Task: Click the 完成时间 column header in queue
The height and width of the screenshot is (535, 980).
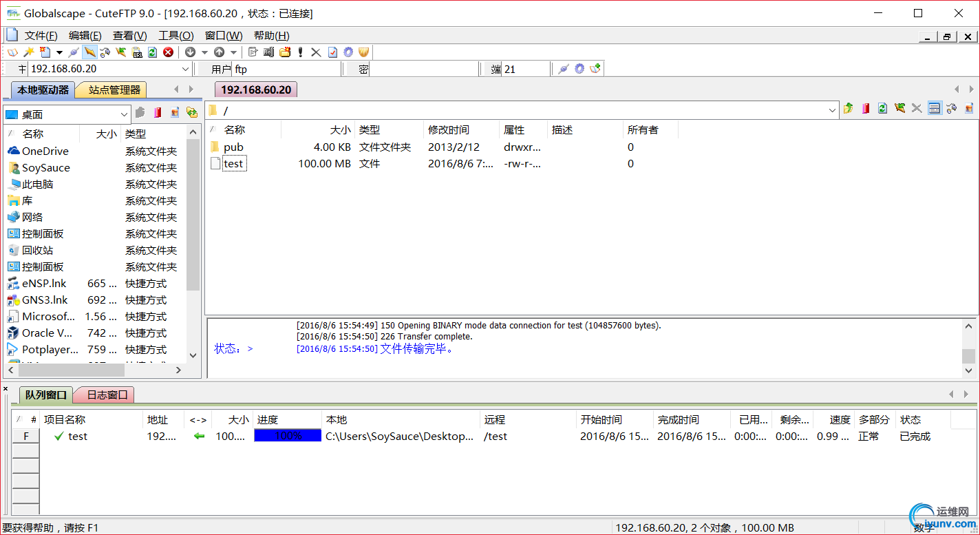Action: click(x=692, y=419)
